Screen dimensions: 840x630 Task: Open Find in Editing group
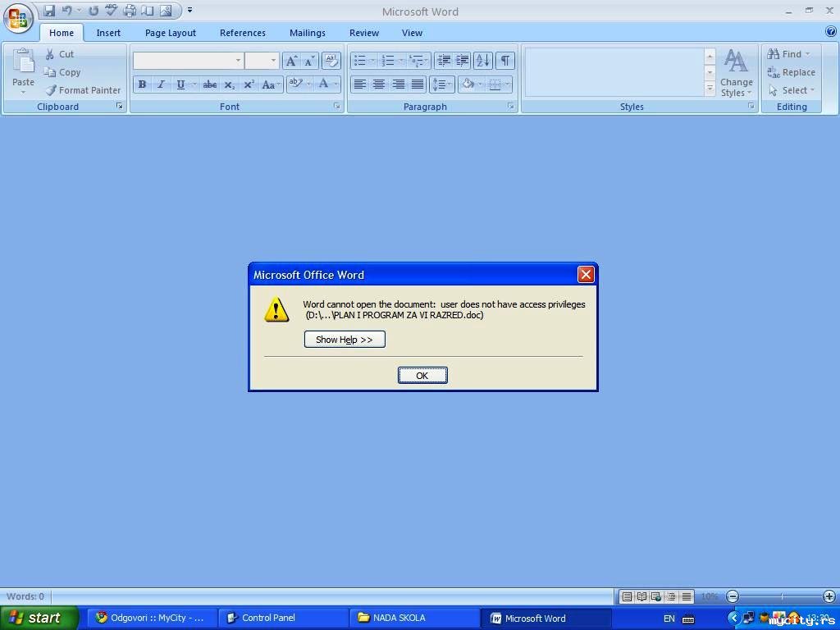click(x=787, y=54)
